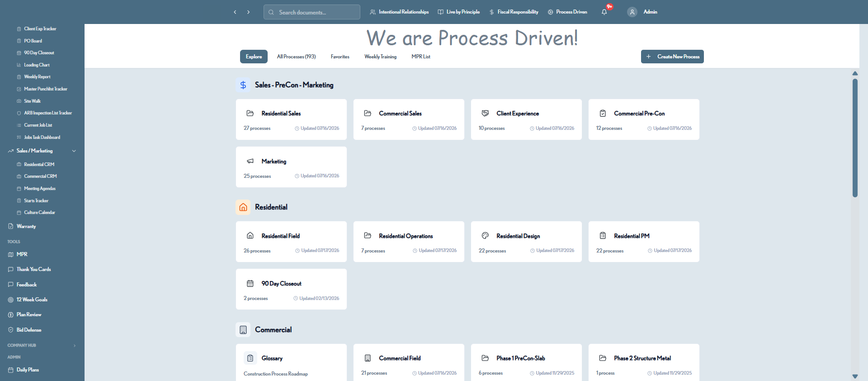868x381 pixels.
Task: Open Loading Chart in sidebar
Action: (37, 65)
